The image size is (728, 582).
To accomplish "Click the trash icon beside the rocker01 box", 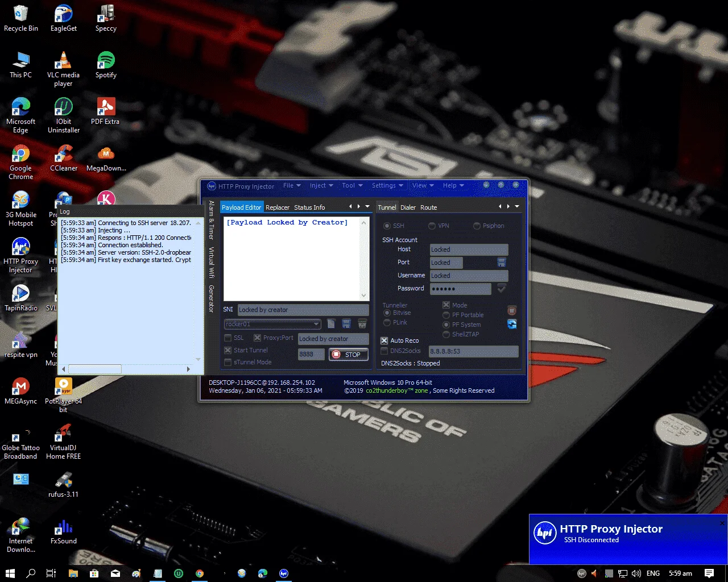I will point(362,324).
